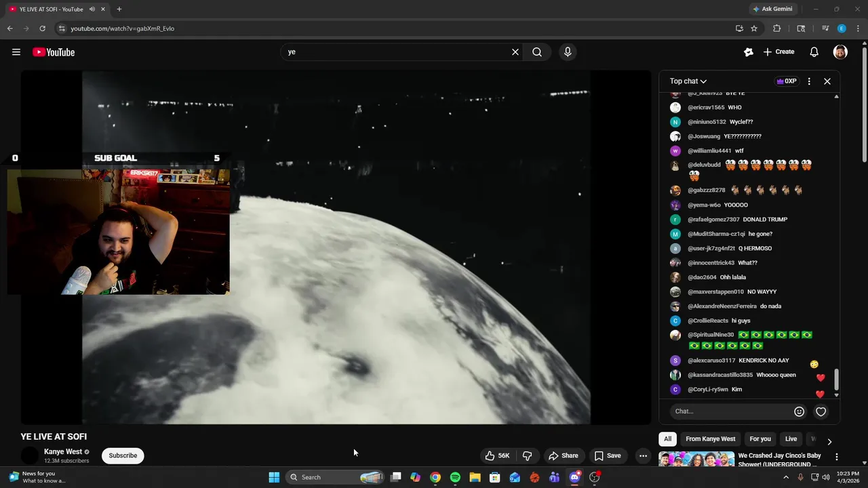Reload the page

click(42, 28)
